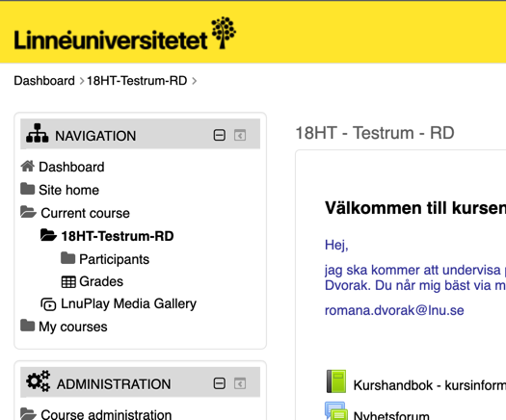Click the Navigation block sitemap icon
506x420 pixels.
(38, 133)
